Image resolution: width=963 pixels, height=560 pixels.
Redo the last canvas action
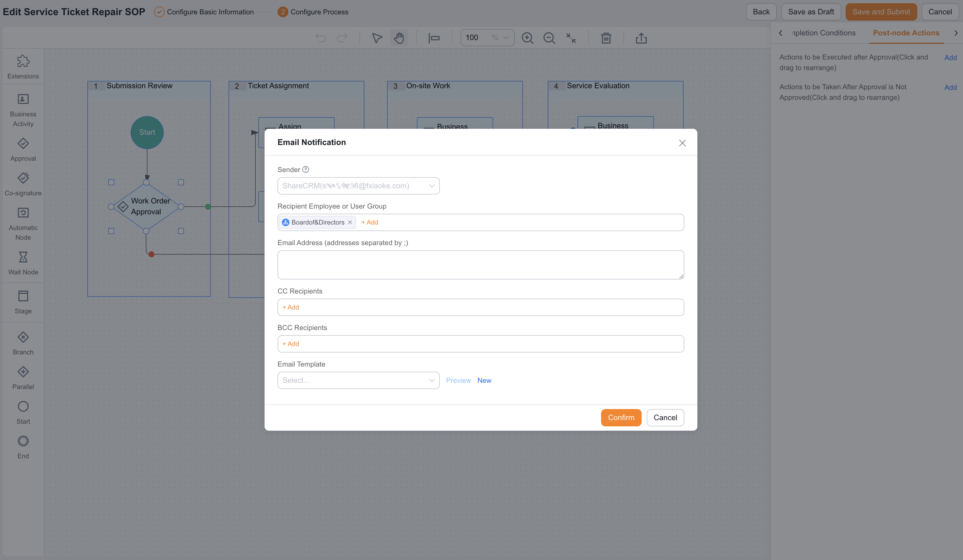[x=342, y=38]
